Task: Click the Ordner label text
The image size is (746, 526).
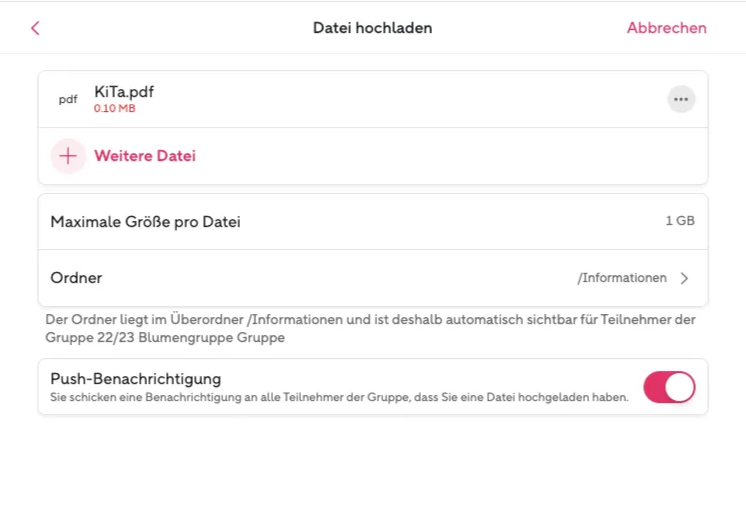Action: (x=76, y=278)
